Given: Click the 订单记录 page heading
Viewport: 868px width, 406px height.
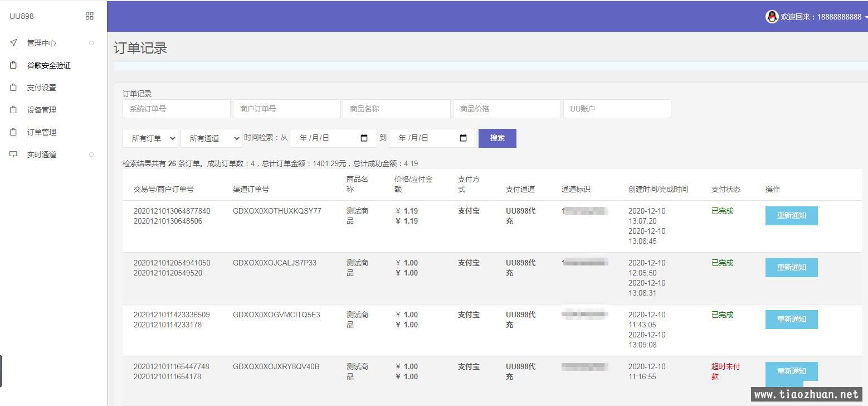Looking at the screenshot, I should tap(140, 48).
